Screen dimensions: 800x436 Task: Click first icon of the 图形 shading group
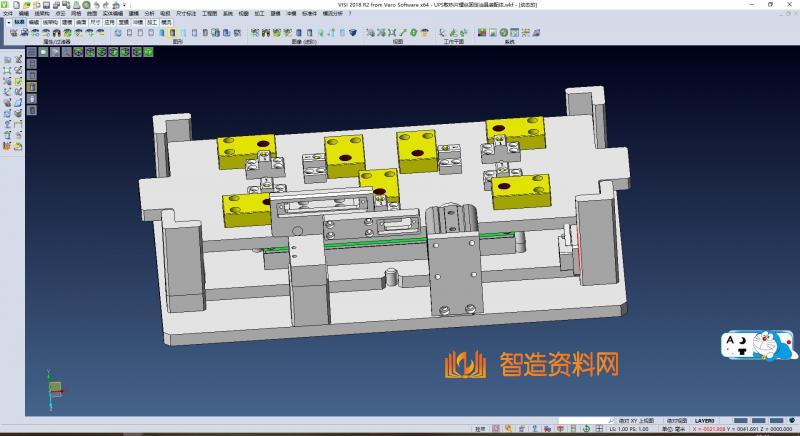118,33
